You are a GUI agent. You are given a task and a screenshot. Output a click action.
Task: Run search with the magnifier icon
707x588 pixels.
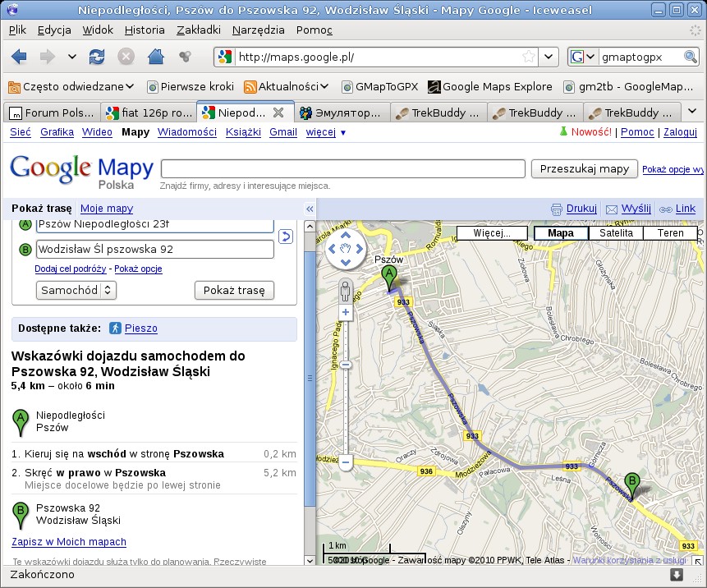point(691,57)
